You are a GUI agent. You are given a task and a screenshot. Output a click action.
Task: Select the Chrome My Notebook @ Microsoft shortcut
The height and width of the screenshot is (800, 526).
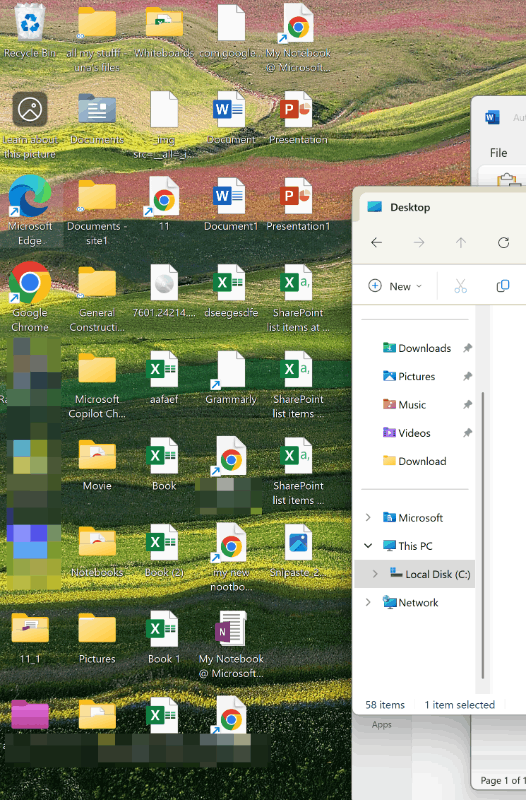[x=298, y=38]
